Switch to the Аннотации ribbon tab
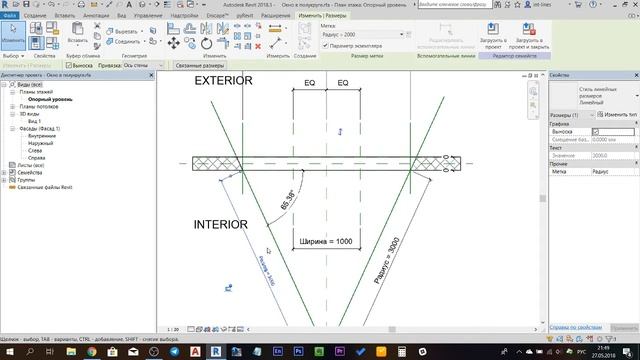The image size is (640, 360). (96, 16)
